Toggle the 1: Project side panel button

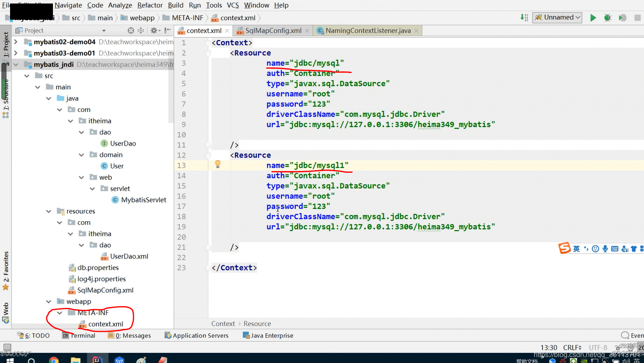pyautogui.click(x=6, y=45)
